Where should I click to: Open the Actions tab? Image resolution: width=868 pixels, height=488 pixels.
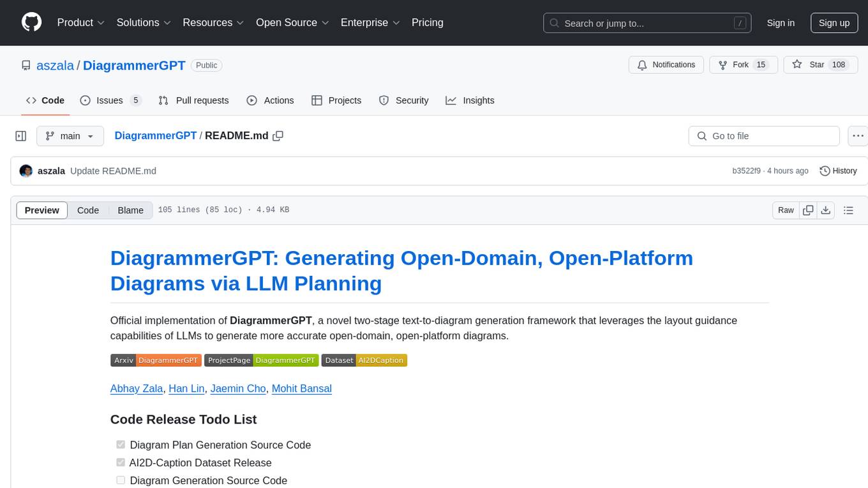(x=270, y=100)
